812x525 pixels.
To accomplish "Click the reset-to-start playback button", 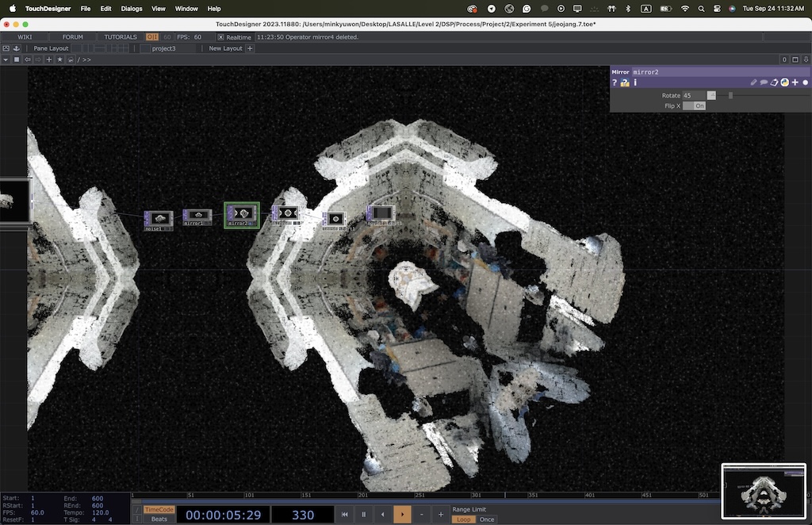I will (x=345, y=515).
